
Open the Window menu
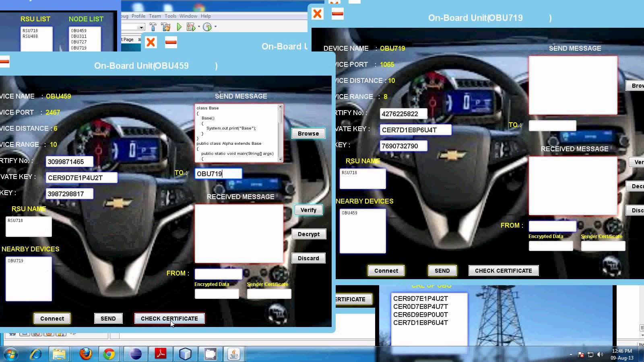pyautogui.click(x=188, y=16)
